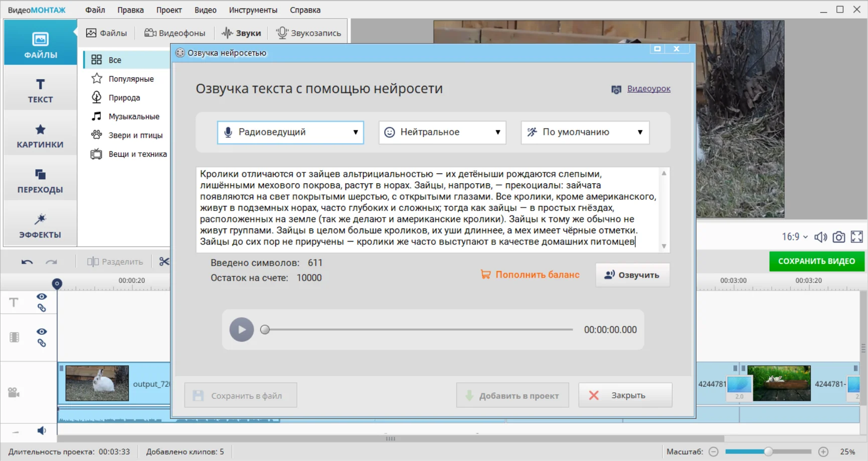Select the Все sound category
The height and width of the screenshot is (461, 868).
click(x=127, y=60)
